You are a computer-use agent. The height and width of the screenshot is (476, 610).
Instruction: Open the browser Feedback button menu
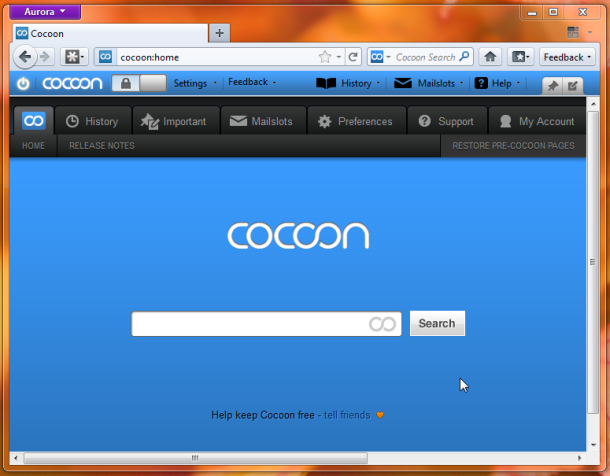pyautogui.click(x=567, y=57)
